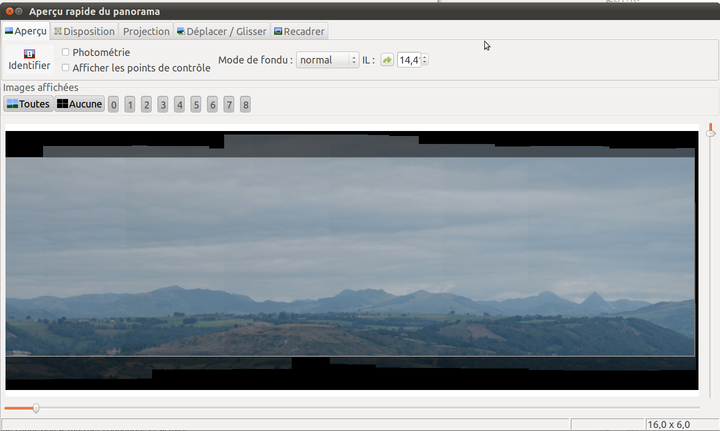Click the vertical field-of-view slider handle

tap(710, 130)
